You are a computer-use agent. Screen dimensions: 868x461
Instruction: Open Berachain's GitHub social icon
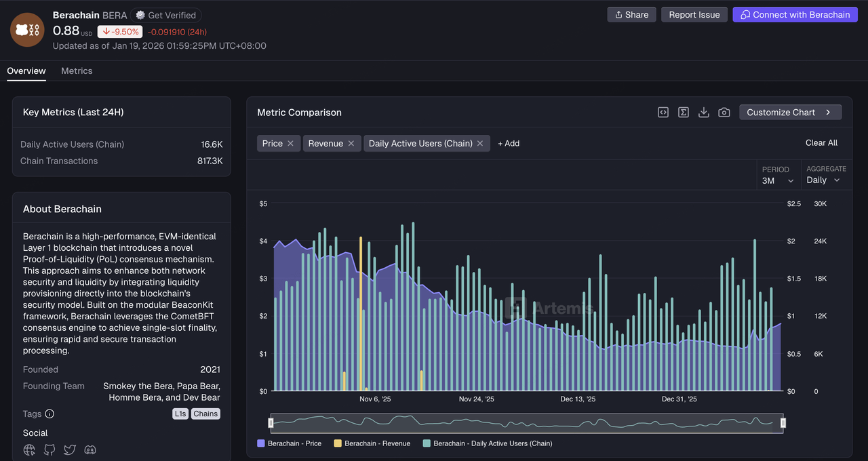click(50, 449)
